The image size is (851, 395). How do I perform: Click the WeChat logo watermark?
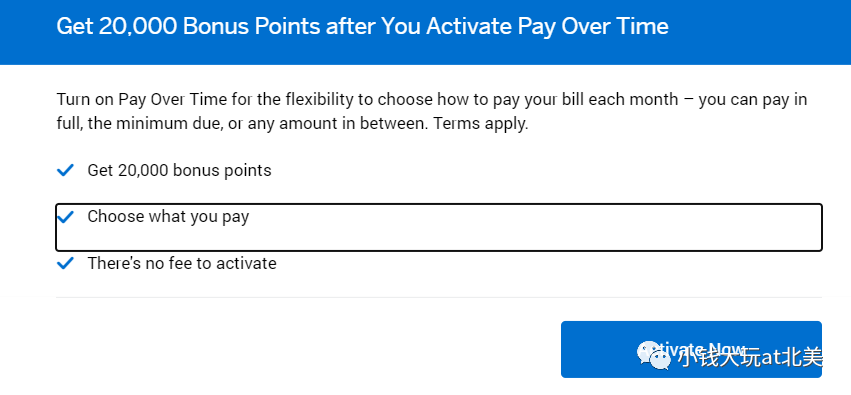[654, 355]
